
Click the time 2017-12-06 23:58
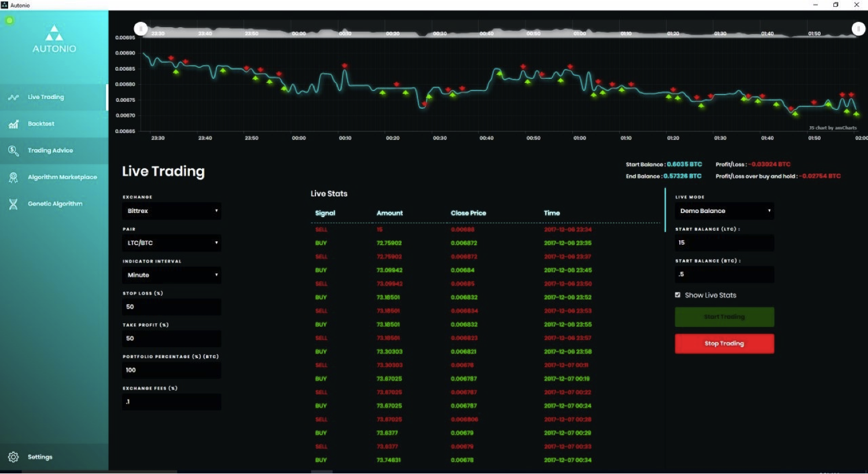click(x=568, y=352)
